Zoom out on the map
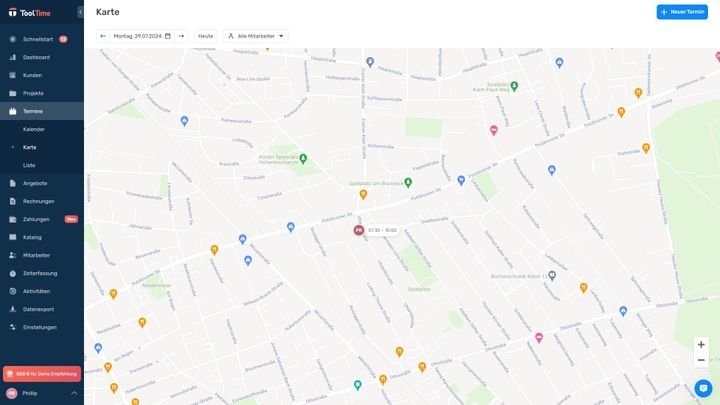Viewport: 720px width, 405px height. click(x=701, y=360)
